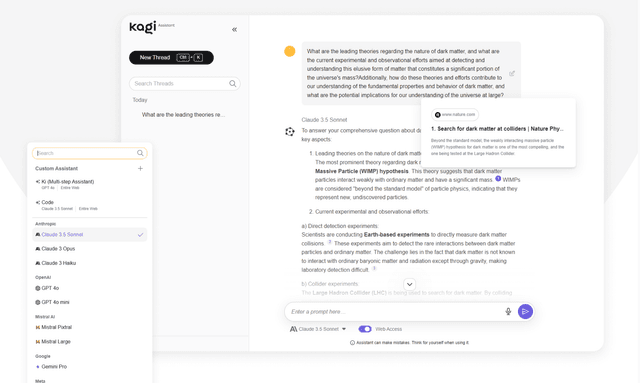This screenshot has width=640, height=383.
Task: Send the prompt with purple arrow button
Action: [x=525, y=312]
